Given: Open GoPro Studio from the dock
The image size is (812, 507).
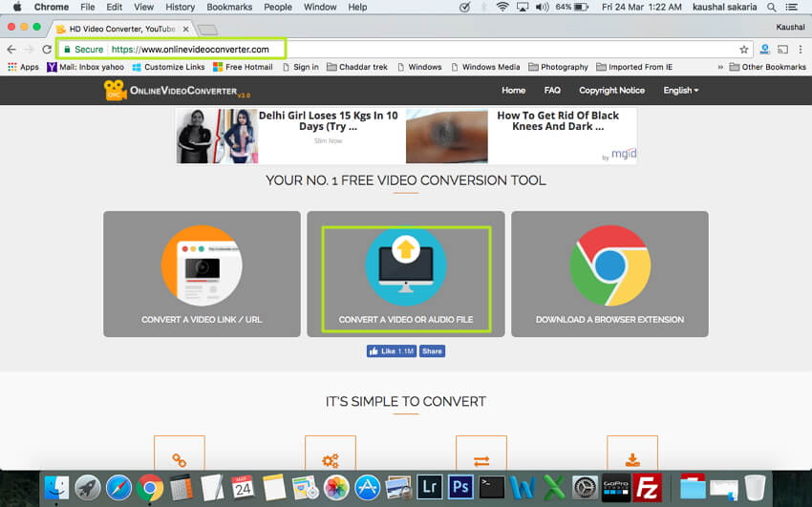Looking at the screenshot, I should 616,487.
